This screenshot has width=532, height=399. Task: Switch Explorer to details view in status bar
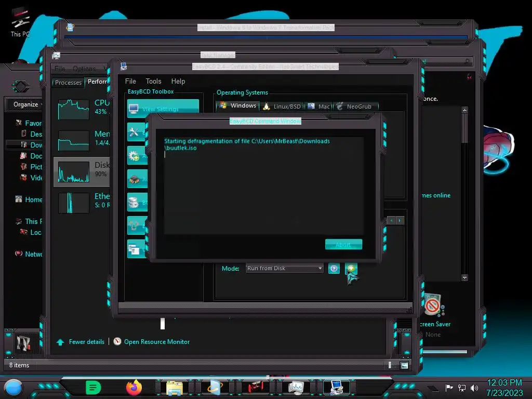390,365
